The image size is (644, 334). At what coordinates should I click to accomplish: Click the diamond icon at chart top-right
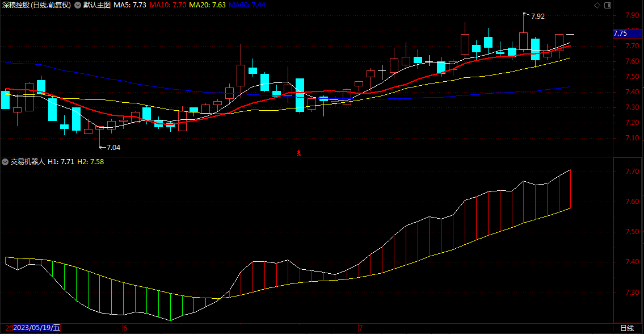pos(597,5)
